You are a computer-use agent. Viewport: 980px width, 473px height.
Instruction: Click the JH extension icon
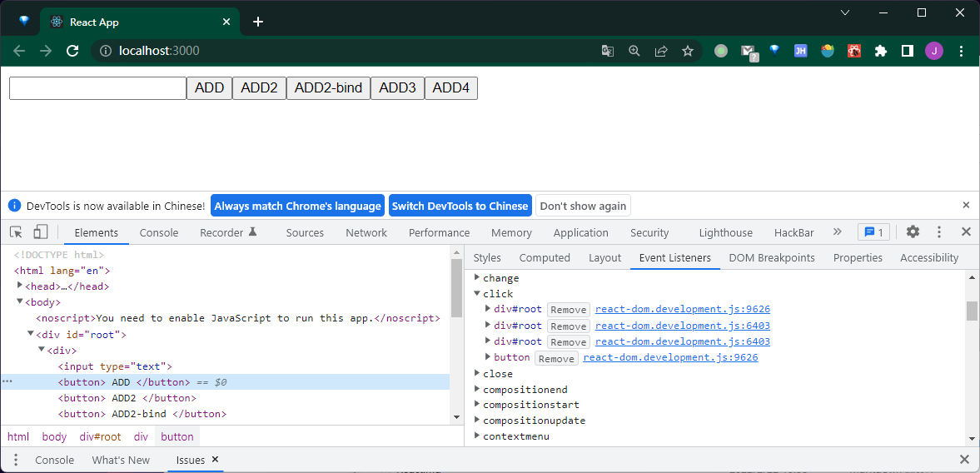click(801, 52)
